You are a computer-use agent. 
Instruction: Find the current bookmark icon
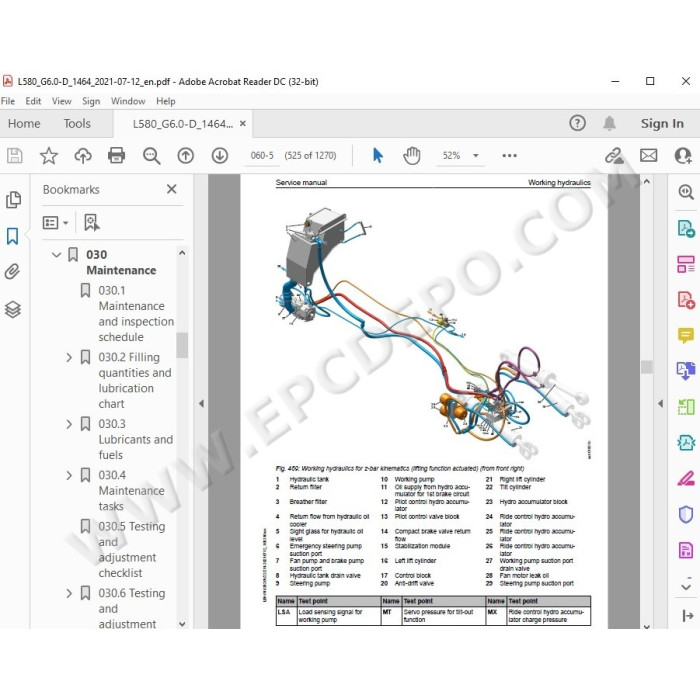click(92, 222)
